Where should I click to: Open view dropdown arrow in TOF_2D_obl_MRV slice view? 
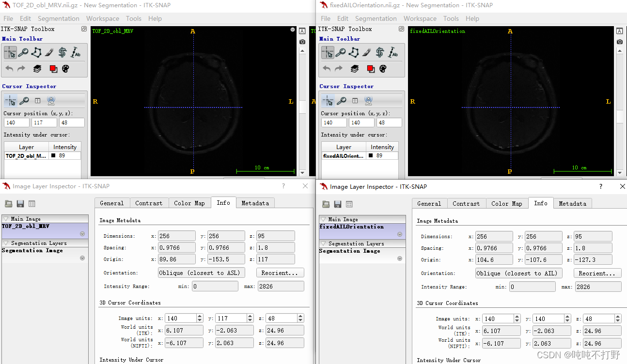[x=293, y=30]
